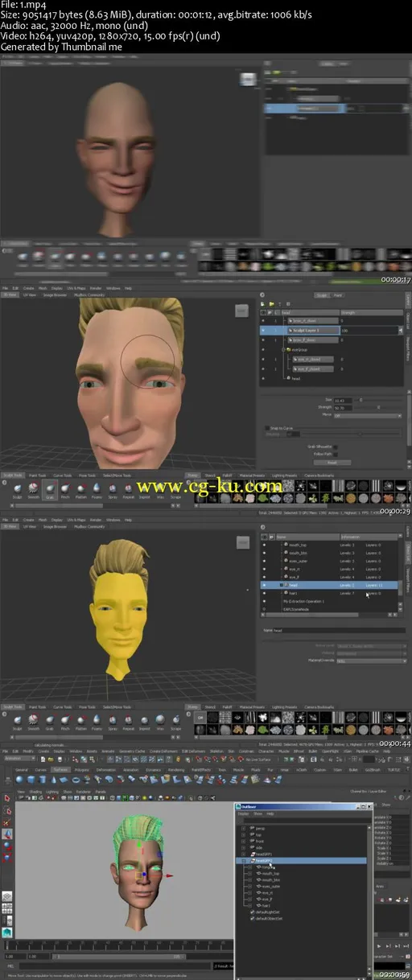
Task: Switch to Pose Tools tab in yellow-head frame
Action: [86, 707]
